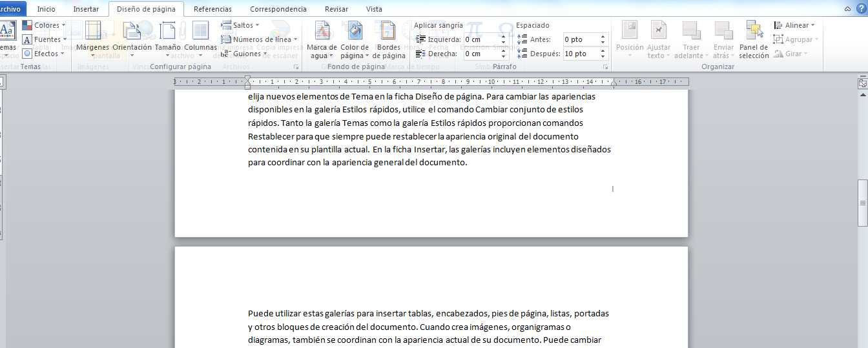
Task: Open the Orientación page orientation menu
Action: 132,39
